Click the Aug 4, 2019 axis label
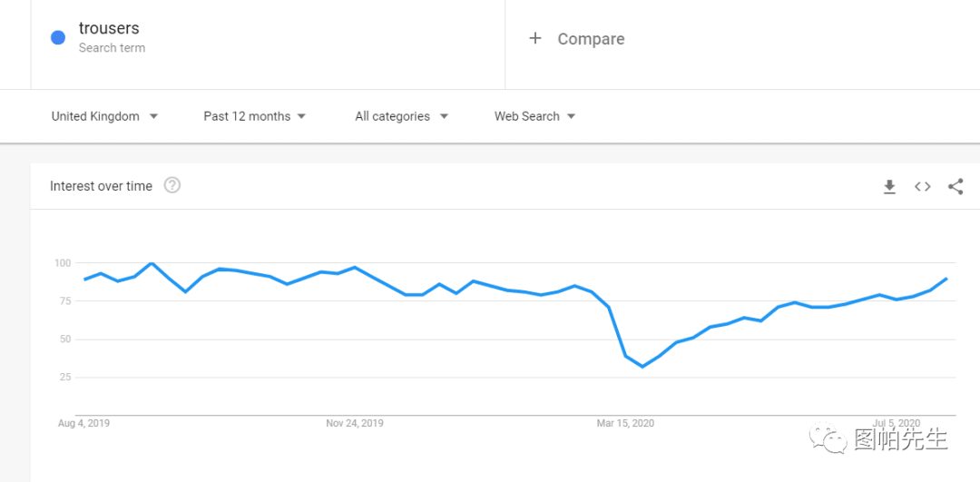980x482 pixels. (83, 423)
